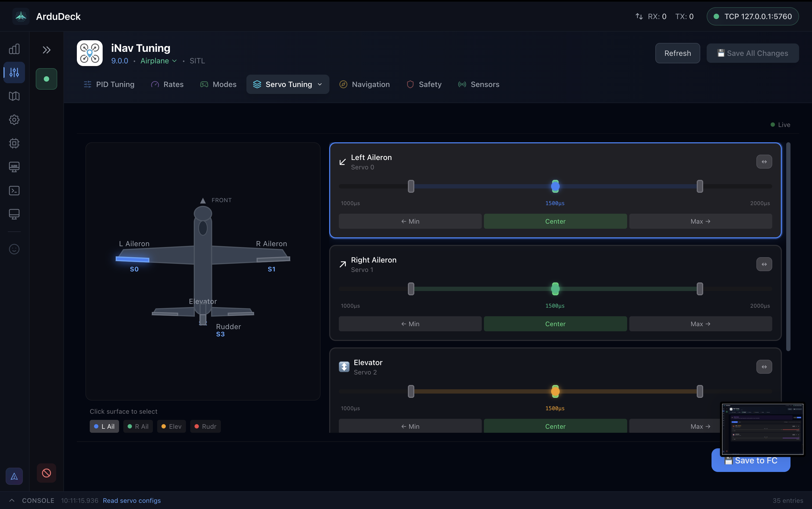Click the Live status indicator
The width and height of the screenshot is (812, 509).
pyautogui.click(x=780, y=125)
